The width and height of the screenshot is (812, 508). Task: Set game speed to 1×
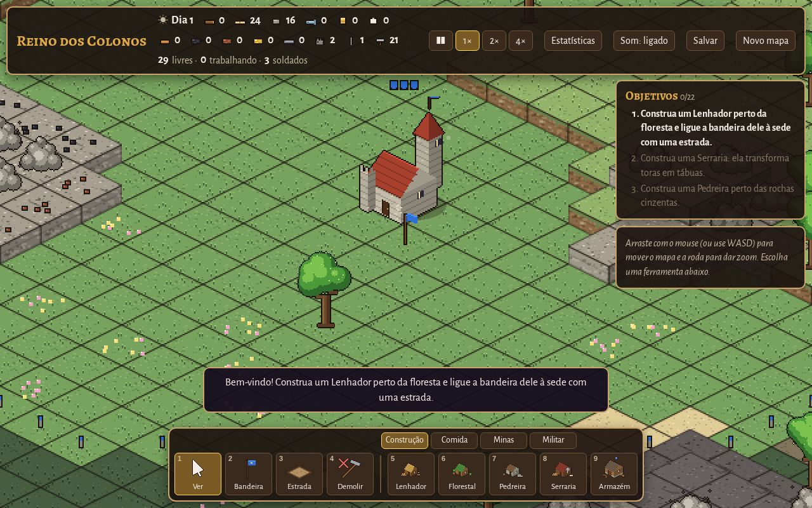(467, 41)
